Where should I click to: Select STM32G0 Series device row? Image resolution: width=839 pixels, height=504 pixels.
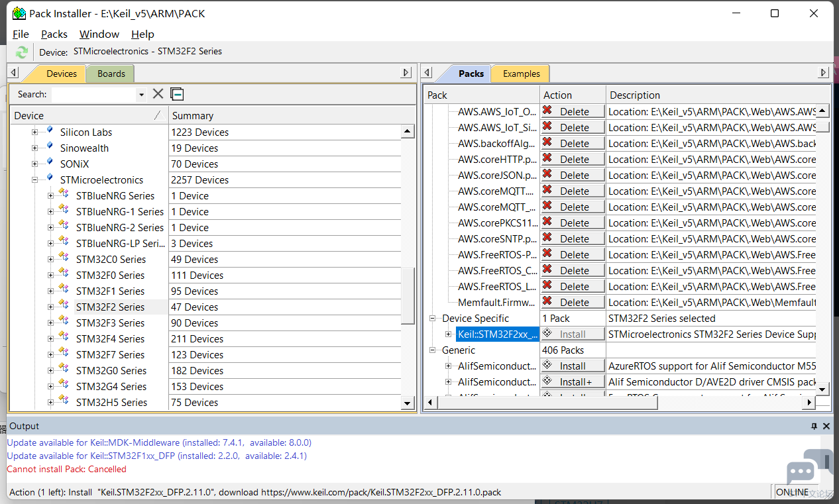click(111, 371)
